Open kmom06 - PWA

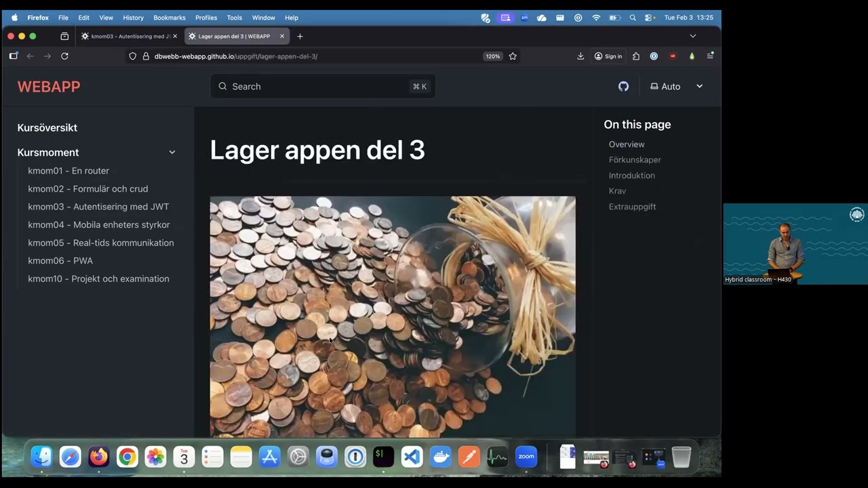click(x=60, y=260)
